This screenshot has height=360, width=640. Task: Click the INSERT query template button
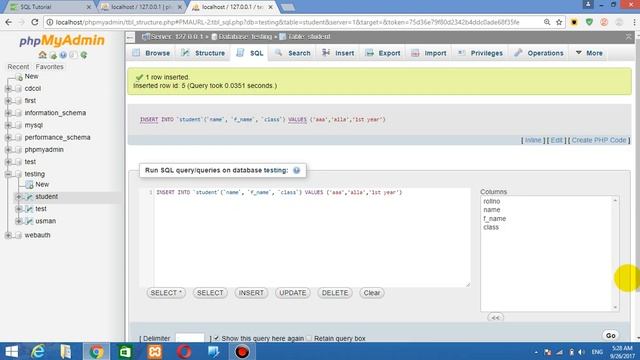(251, 293)
